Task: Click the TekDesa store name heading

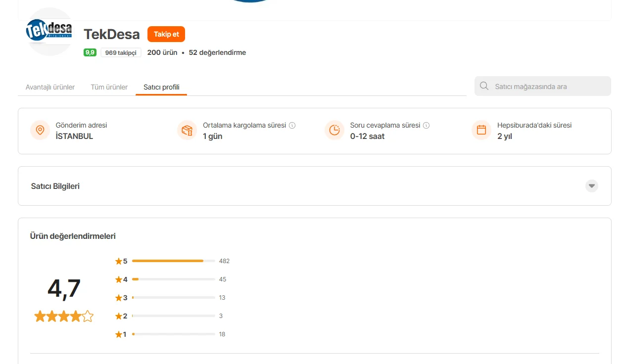Action: pyautogui.click(x=112, y=34)
